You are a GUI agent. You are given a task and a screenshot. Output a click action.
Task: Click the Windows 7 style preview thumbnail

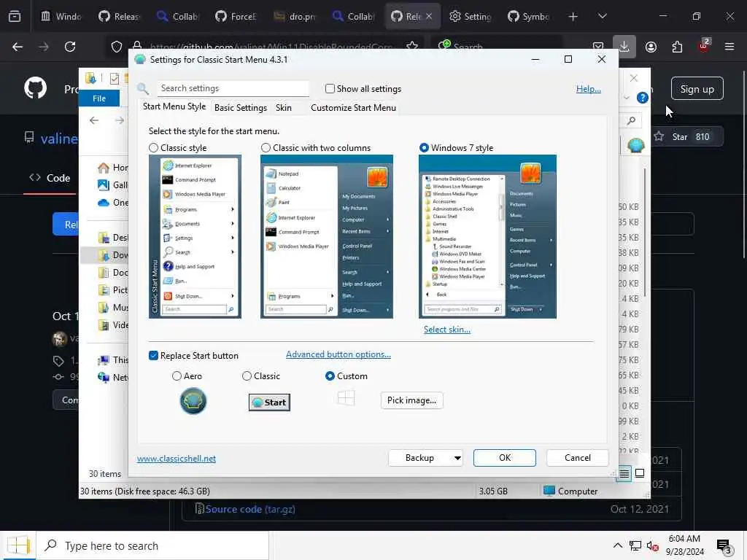point(487,236)
